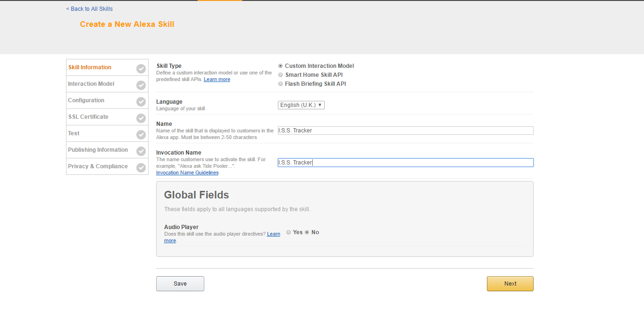The width and height of the screenshot is (644, 312).
Task: Click the checkmark icon beside Publishing Information
Action: (x=141, y=151)
